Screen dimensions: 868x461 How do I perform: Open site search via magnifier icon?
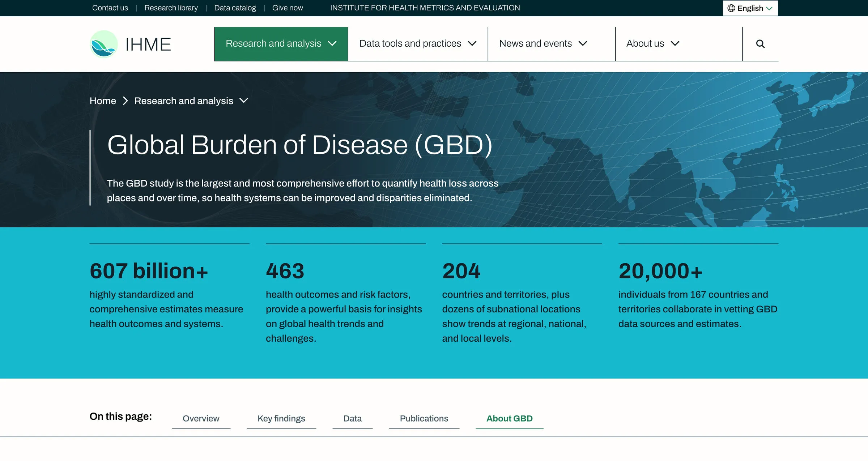(x=760, y=44)
